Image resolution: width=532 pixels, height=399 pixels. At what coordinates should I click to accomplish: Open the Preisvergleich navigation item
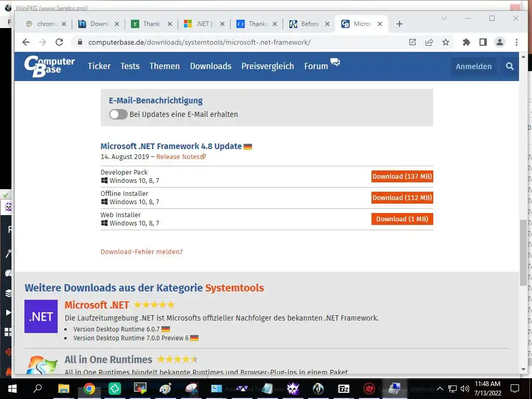pyautogui.click(x=268, y=66)
